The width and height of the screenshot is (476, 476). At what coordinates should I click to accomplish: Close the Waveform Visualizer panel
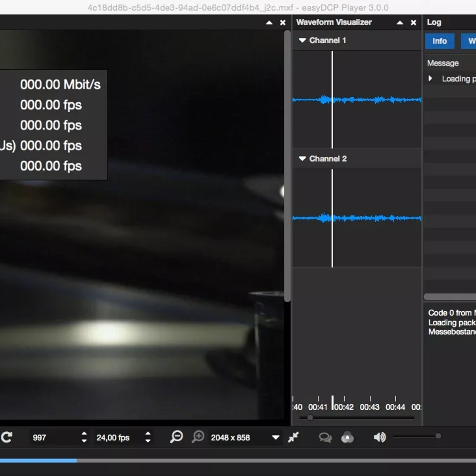[x=413, y=23]
